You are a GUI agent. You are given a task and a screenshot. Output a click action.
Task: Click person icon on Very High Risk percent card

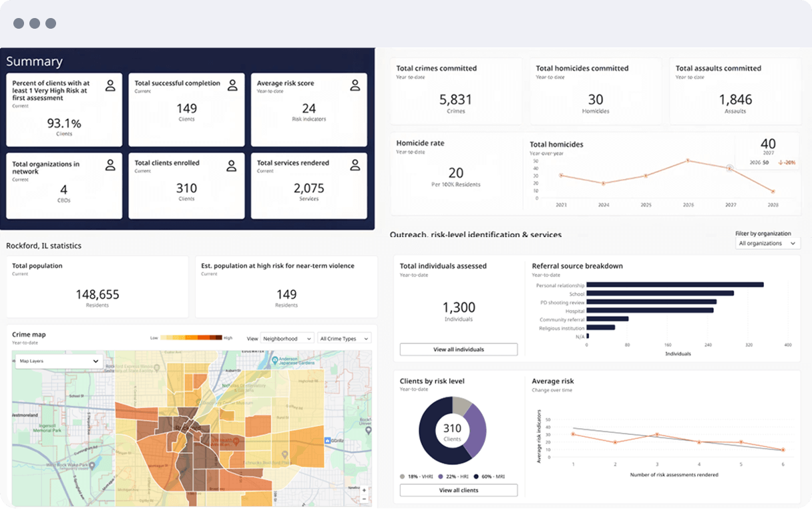[110, 85]
